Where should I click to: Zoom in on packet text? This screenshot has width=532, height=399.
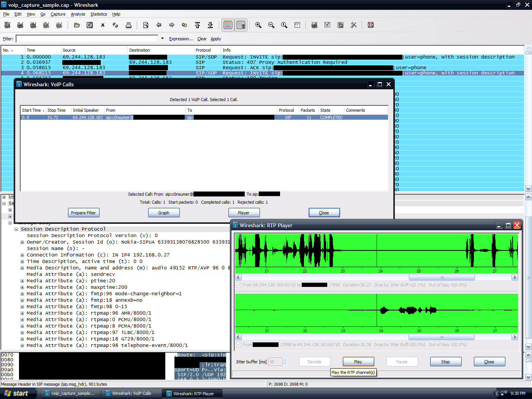pos(258,25)
